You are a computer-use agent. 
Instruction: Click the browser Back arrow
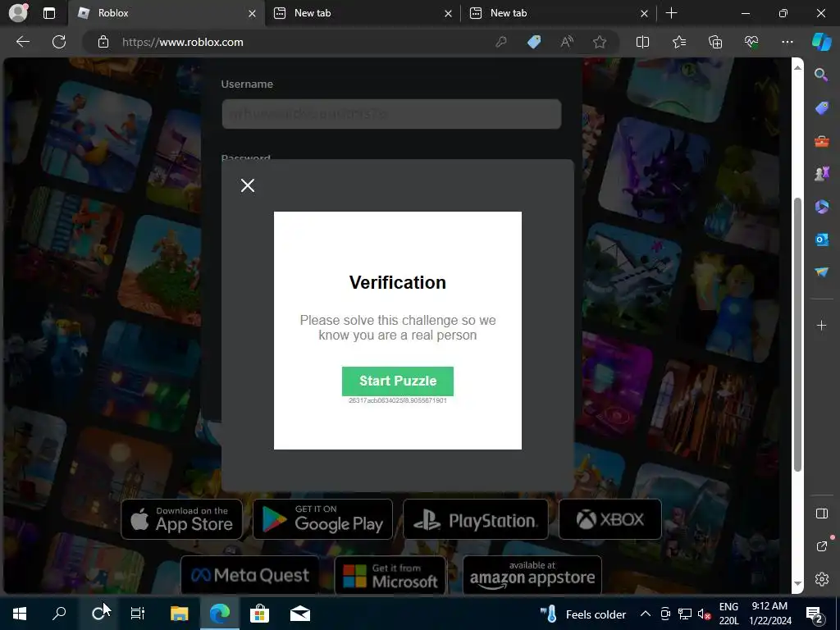click(x=22, y=42)
